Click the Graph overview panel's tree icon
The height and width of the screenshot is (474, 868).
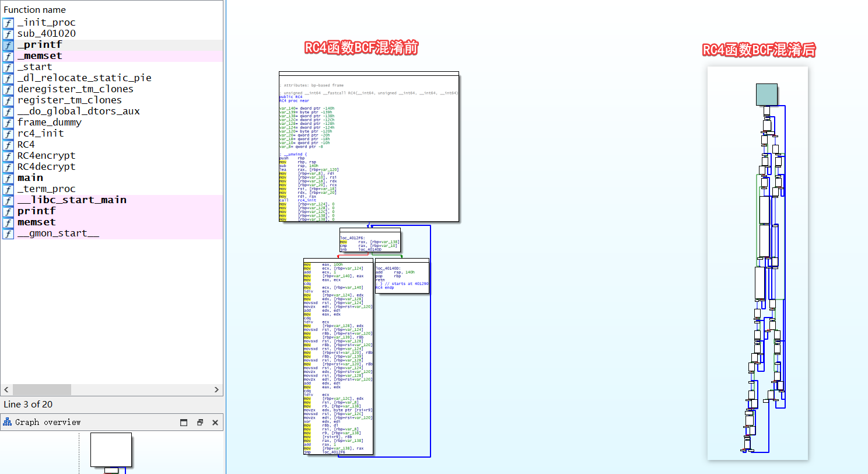[x=8, y=422]
